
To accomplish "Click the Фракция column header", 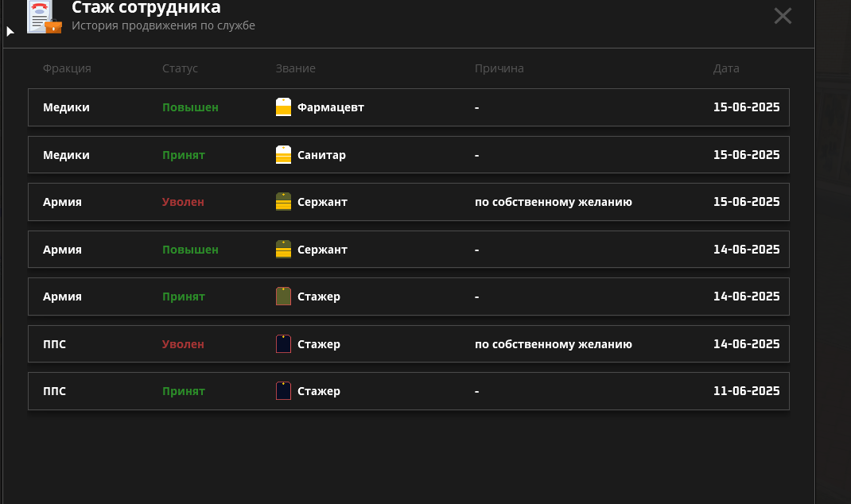I will pos(67,68).
